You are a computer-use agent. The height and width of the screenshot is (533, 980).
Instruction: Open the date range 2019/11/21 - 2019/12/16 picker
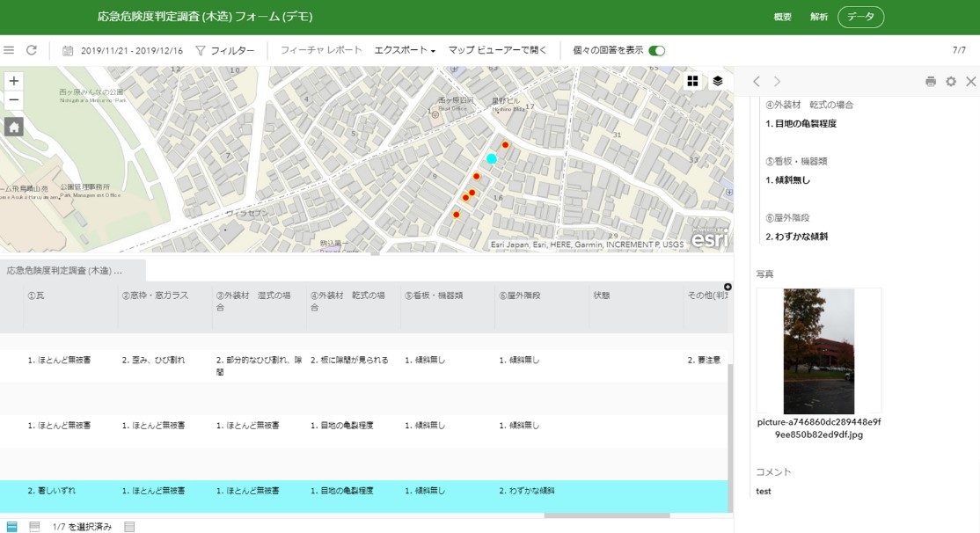(123, 51)
